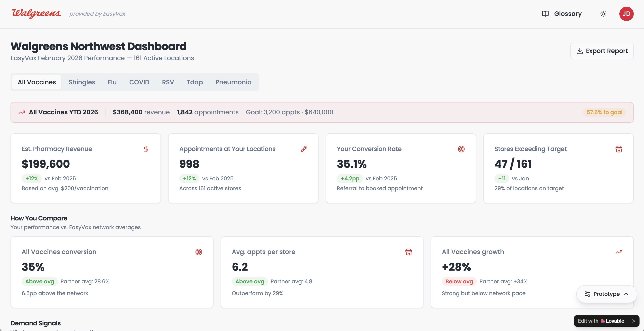Click Partner avg: +34% text
The image size is (644, 331).
pos(503,282)
